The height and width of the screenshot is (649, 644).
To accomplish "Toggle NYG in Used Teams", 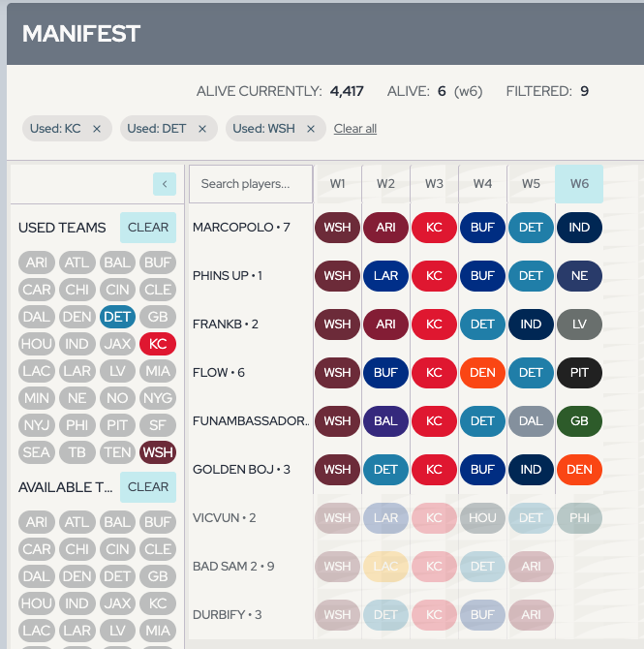I will click(x=158, y=398).
